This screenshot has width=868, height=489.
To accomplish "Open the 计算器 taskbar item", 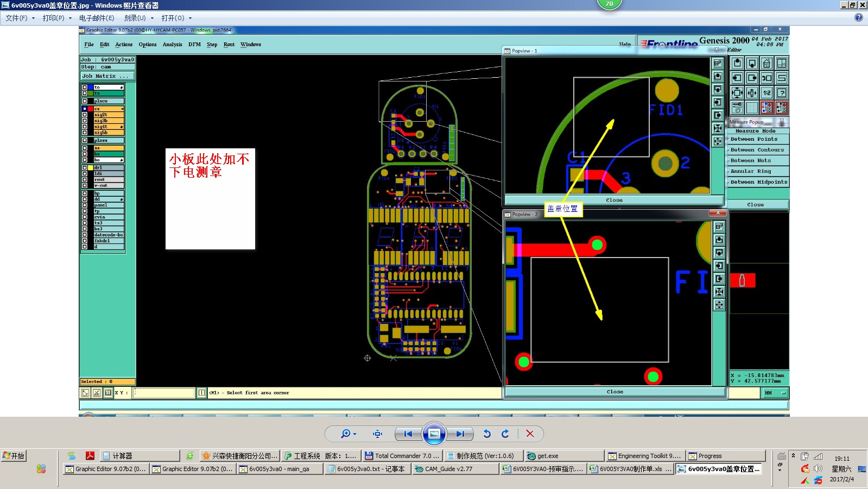I will pyautogui.click(x=140, y=456).
